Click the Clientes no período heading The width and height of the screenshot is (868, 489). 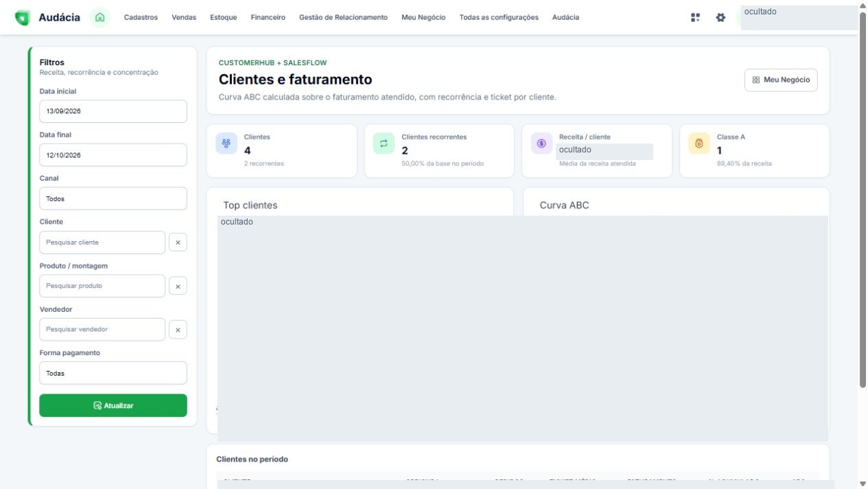252,459
